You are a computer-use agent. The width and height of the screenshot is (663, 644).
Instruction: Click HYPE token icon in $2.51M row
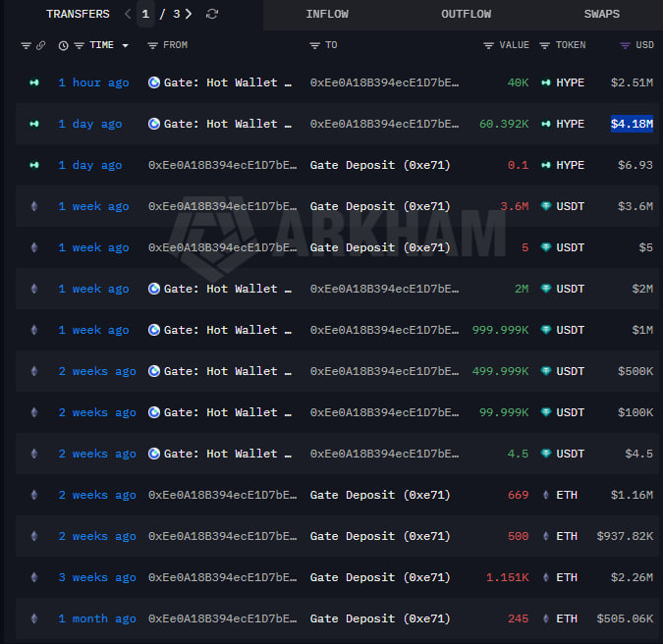click(x=546, y=82)
